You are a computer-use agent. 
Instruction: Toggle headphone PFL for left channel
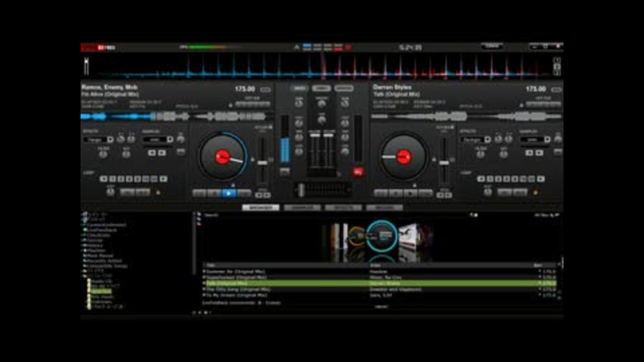click(284, 171)
